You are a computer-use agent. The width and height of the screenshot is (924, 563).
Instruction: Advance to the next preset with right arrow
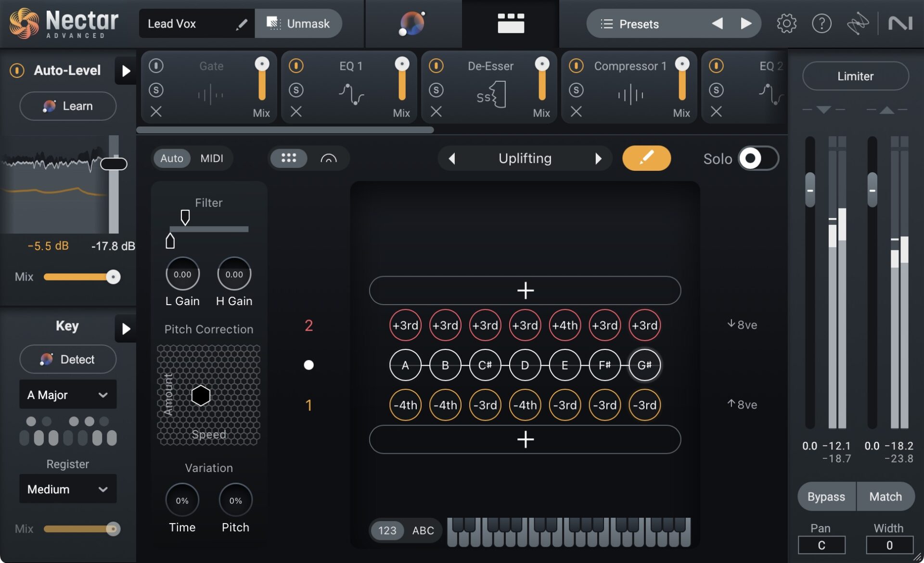[746, 23]
